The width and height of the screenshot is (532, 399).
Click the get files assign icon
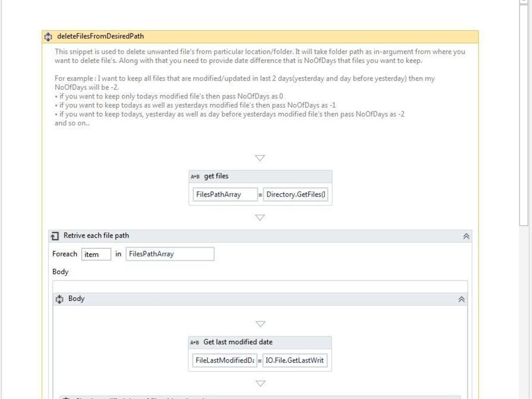point(195,177)
